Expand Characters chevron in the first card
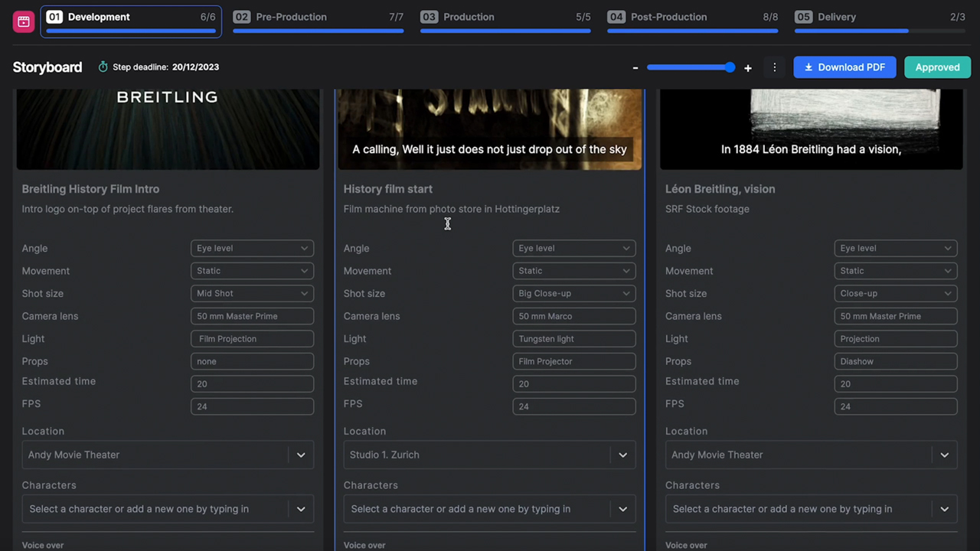Screen dimensions: 980x551 click(x=301, y=509)
